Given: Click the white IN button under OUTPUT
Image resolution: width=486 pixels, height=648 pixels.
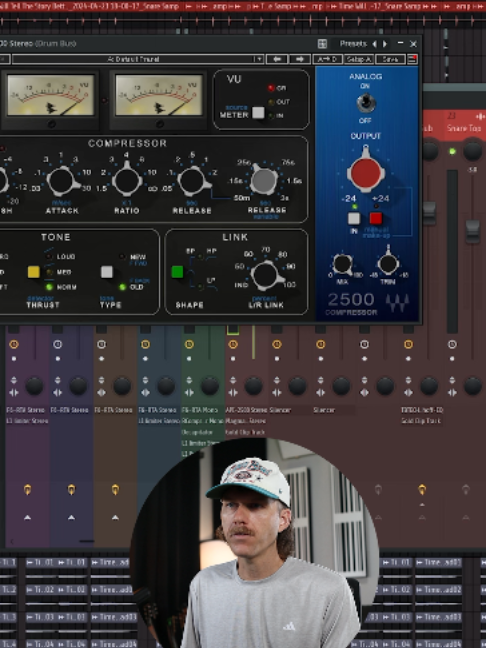Looking at the screenshot, I should coord(354,218).
